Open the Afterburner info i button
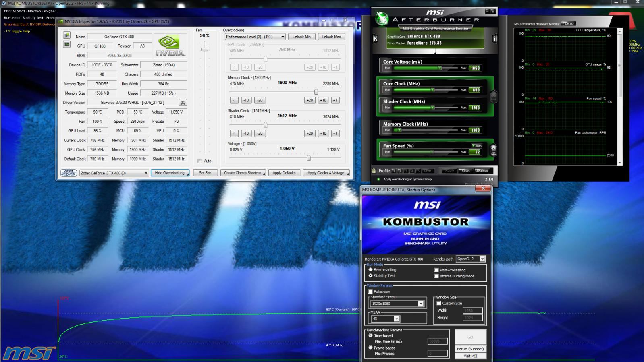Viewport: 644px width, 362px height. [x=494, y=39]
